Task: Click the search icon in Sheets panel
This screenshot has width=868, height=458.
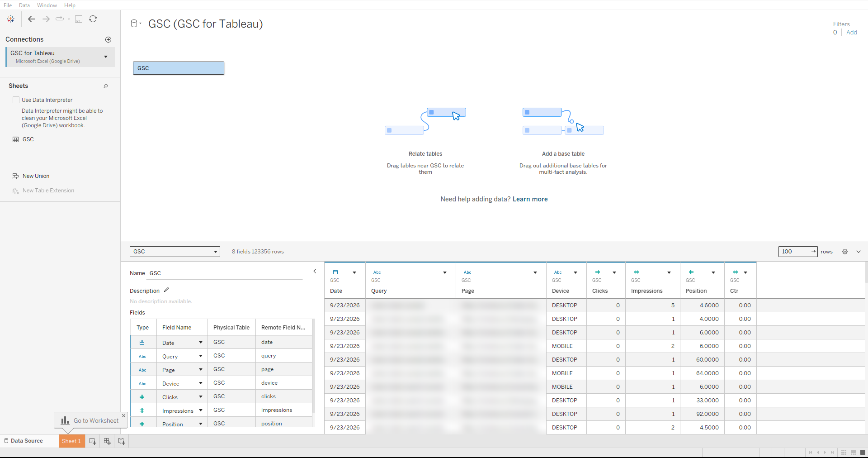Action: (x=106, y=86)
